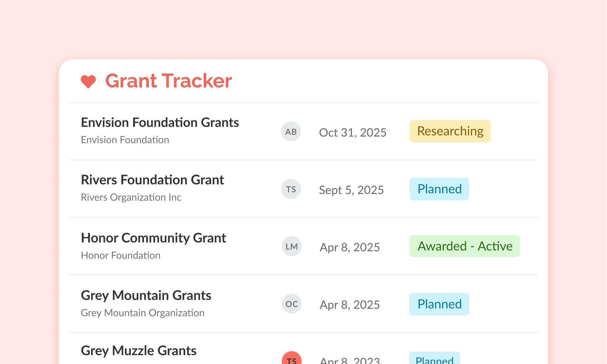Click the OC avatar on Grey Mountain Grants

[x=292, y=304]
